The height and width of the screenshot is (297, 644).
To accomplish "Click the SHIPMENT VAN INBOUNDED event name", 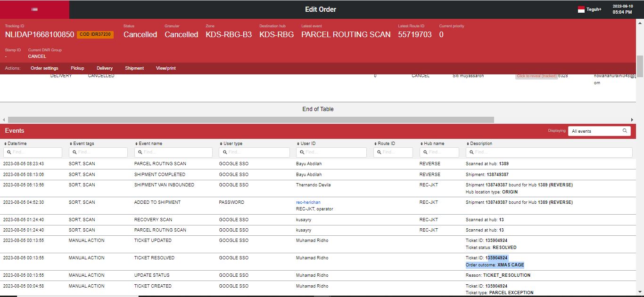I will tap(164, 185).
